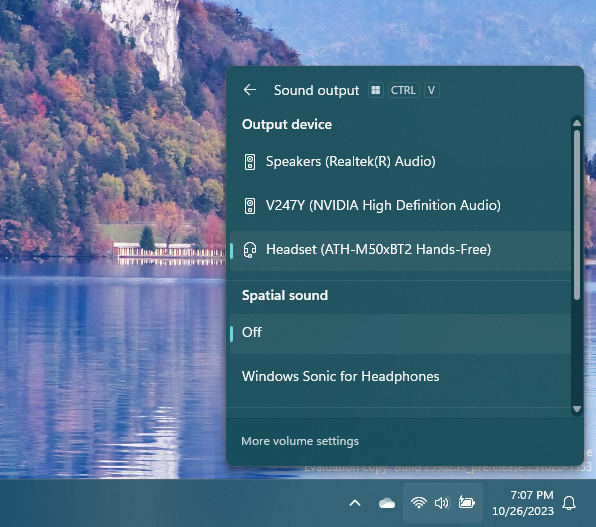Click the Output device heading
This screenshot has width=596, height=527.
click(287, 124)
